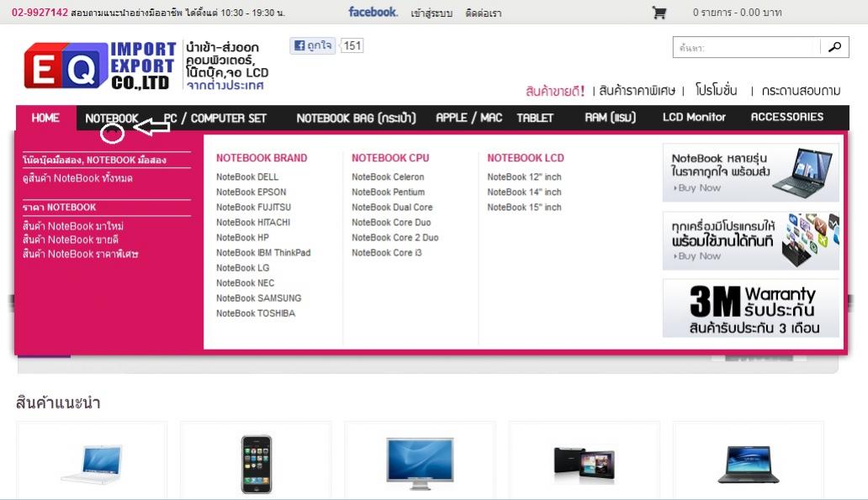
Task: Click the Facebook like button
Action: click(313, 45)
